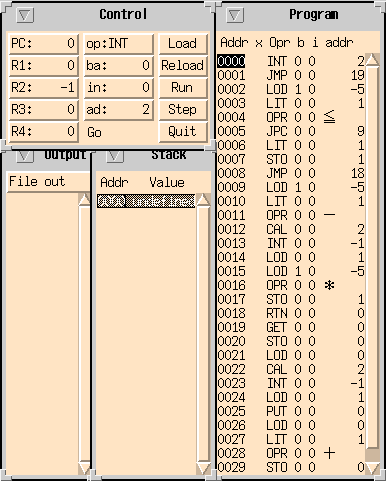The height and width of the screenshot is (481, 386).
Task: Click the ba field
Action: 118,65
